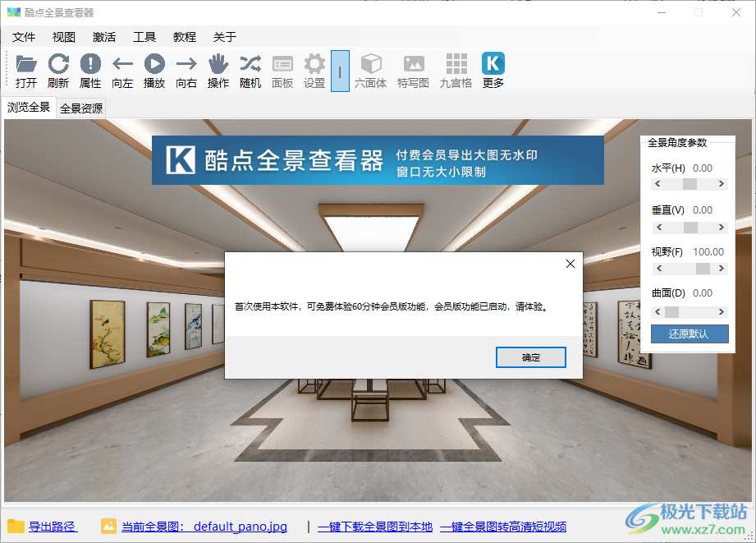This screenshot has width=756, height=543.
Task: Click the 水平(H) slider thumb
Action: coord(690,184)
